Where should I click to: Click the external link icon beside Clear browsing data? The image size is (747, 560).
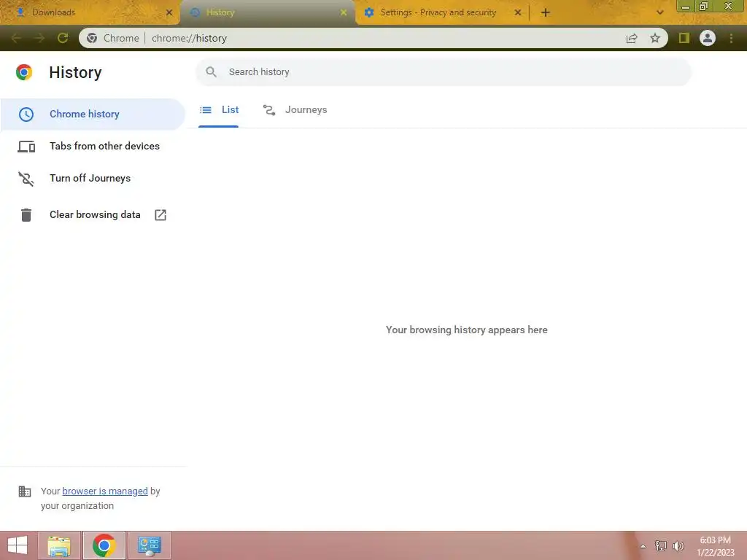pyautogui.click(x=160, y=215)
